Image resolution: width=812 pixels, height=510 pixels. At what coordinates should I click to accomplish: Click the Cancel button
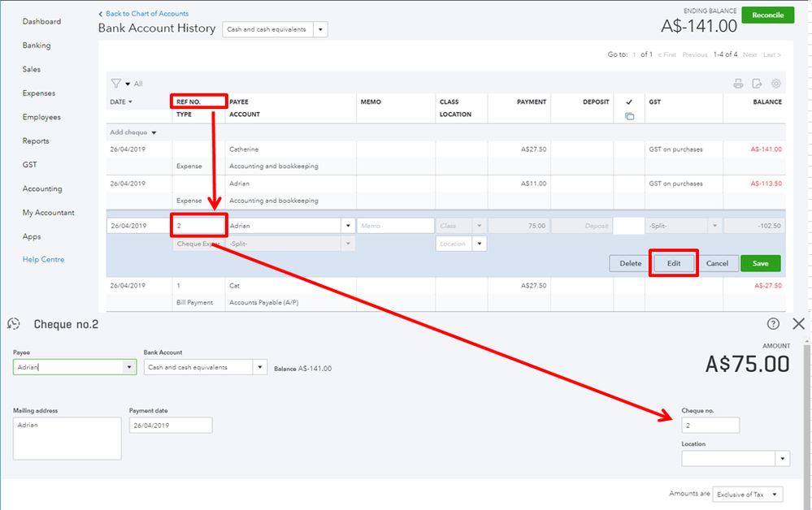point(717,263)
